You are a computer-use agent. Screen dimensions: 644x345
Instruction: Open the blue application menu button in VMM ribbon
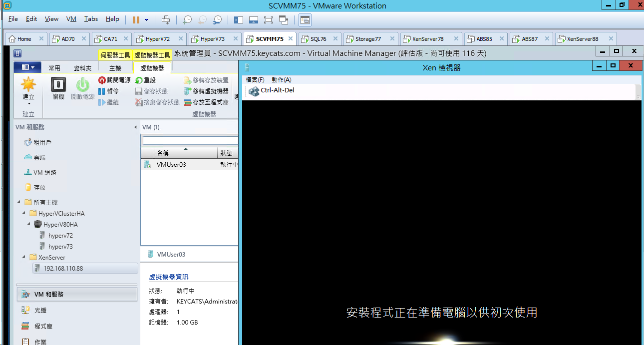click(x=27, y=67)
